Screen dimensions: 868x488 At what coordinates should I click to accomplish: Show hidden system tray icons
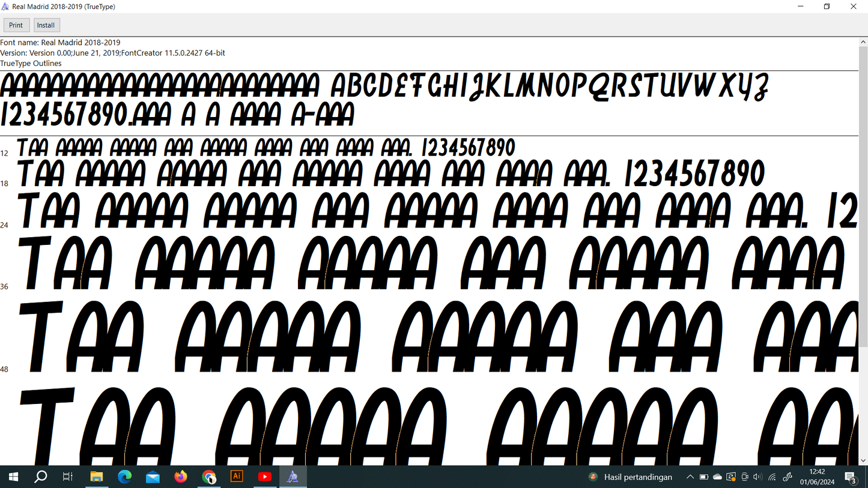point(690,477)
